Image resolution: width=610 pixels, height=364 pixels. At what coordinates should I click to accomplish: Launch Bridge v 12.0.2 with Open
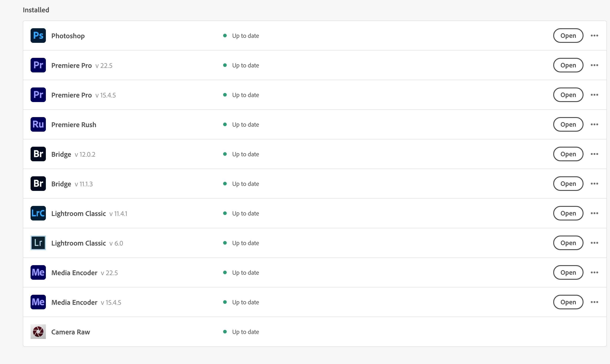[x=568, y=154]
